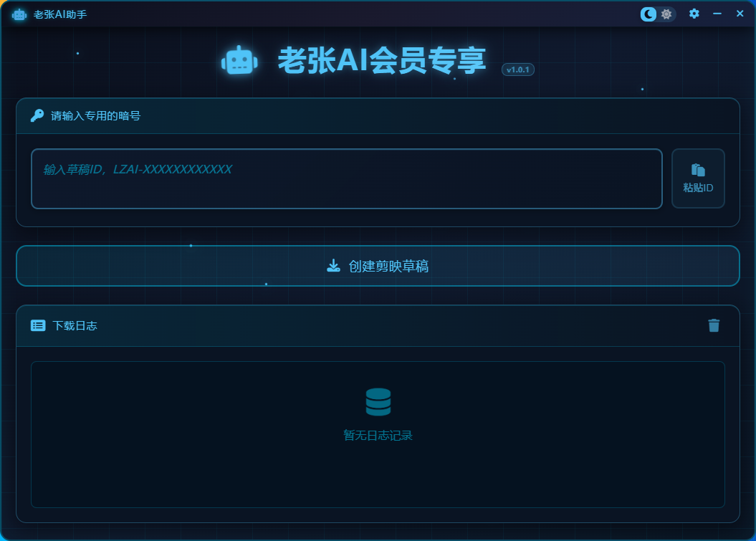Close the 老张AI助手 window

(x=740, y=14)
